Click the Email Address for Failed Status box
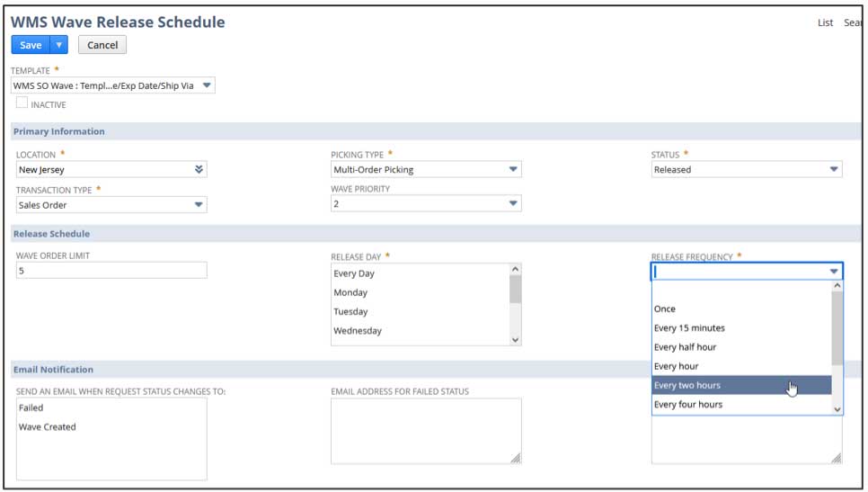The width and height of the screenshot is (868, 492). [425, 431]
